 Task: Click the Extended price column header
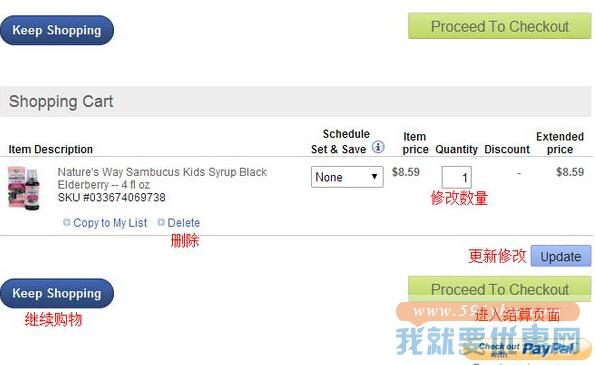pos(560,143)
